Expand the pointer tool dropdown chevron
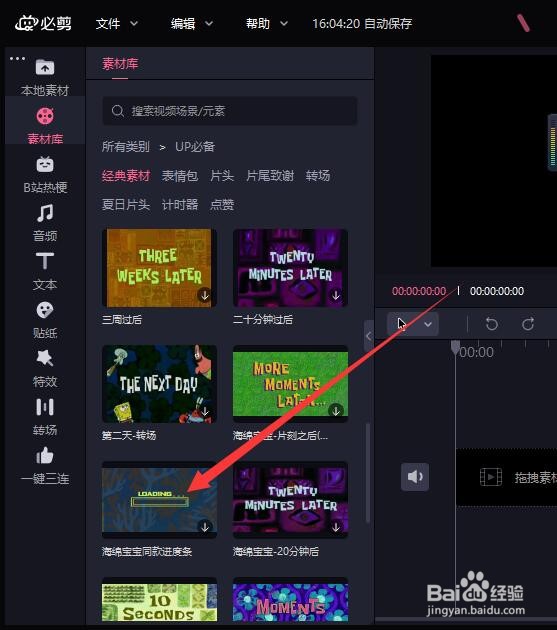The image size is (557, 630). 428,324
